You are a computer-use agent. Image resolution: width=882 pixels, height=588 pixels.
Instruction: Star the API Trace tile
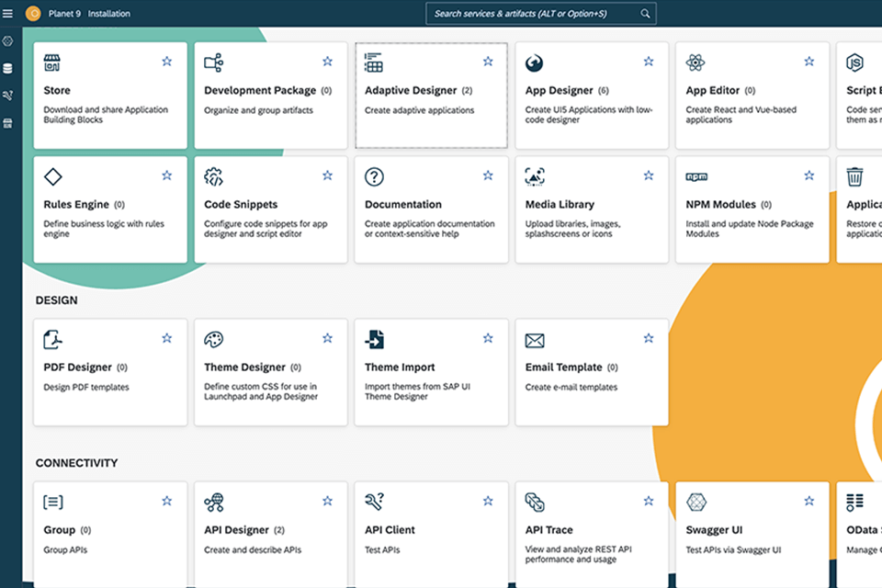(649, 501)
